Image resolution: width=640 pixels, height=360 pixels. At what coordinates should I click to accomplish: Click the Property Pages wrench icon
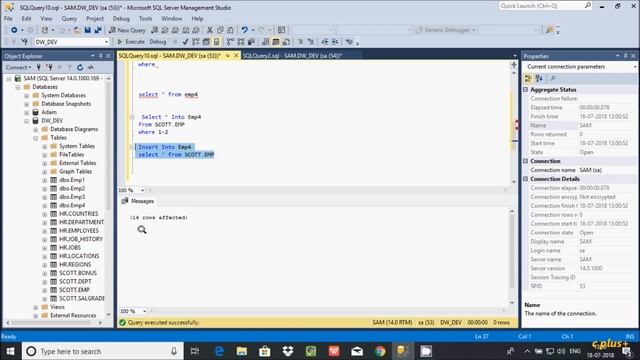[553, 78]
